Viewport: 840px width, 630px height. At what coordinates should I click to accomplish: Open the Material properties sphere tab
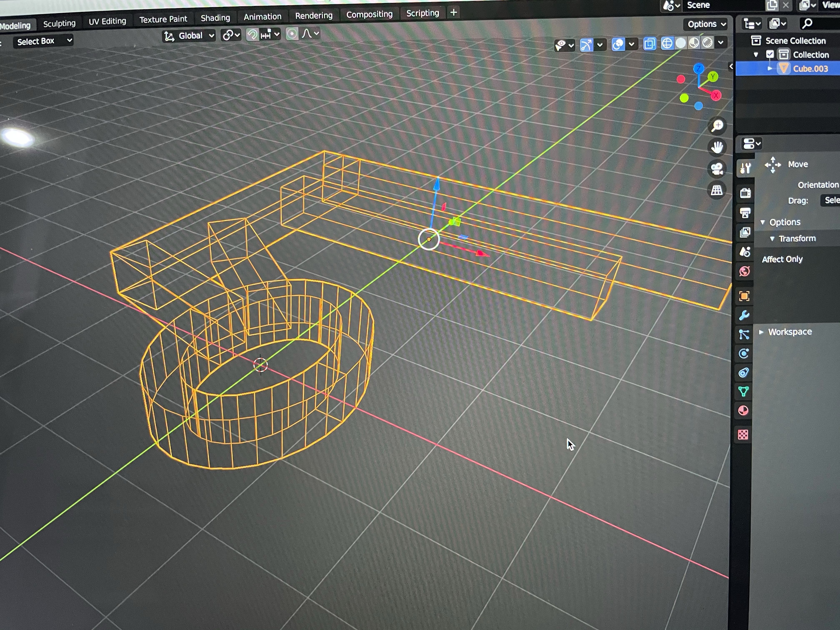click(x=743, y=411)
